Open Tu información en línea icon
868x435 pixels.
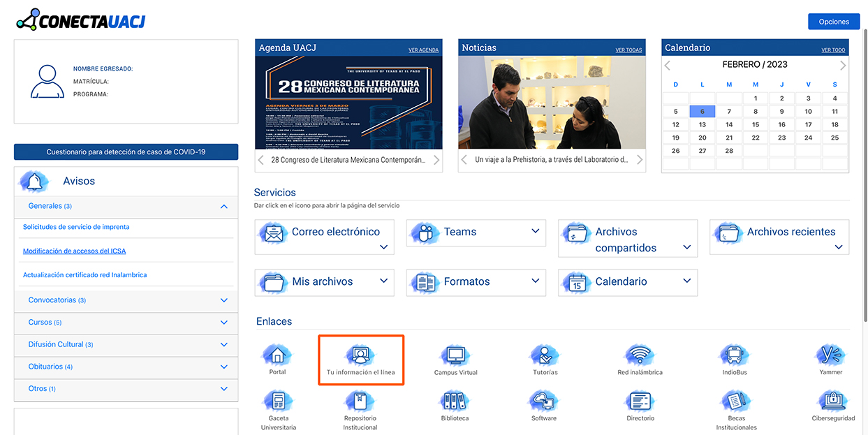coord(360,355)
